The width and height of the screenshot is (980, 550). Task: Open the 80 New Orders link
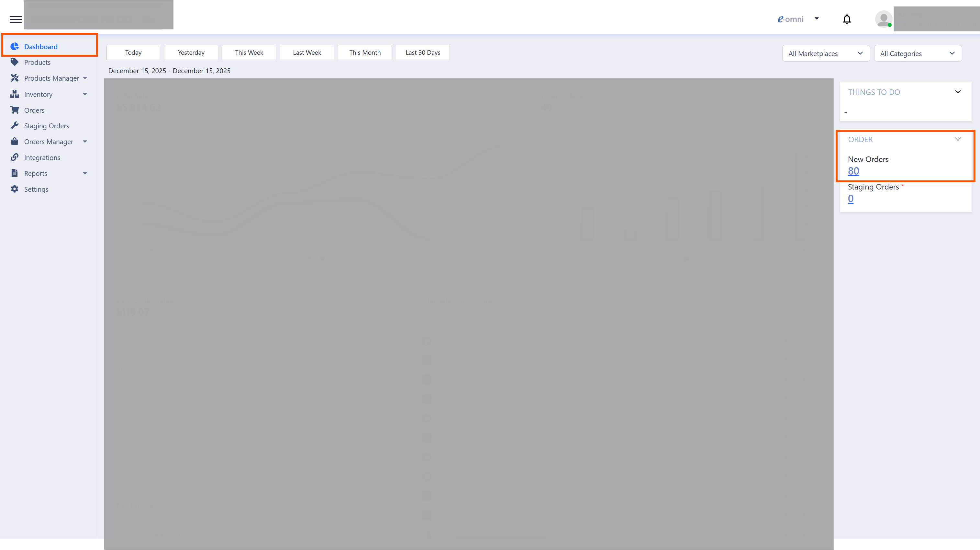853,171
